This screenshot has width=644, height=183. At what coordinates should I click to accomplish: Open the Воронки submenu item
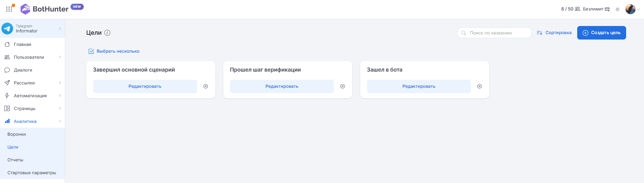(x=32, y=134)
